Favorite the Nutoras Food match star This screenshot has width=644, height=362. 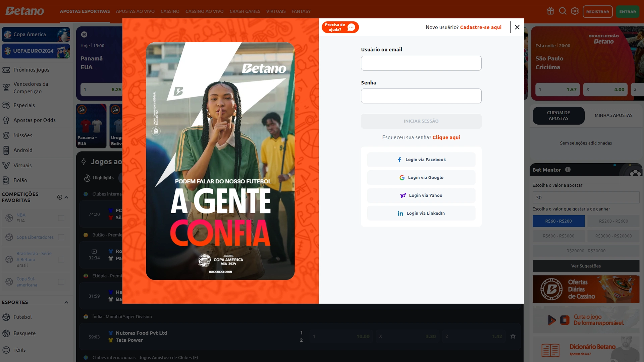(x=513, y=336)
